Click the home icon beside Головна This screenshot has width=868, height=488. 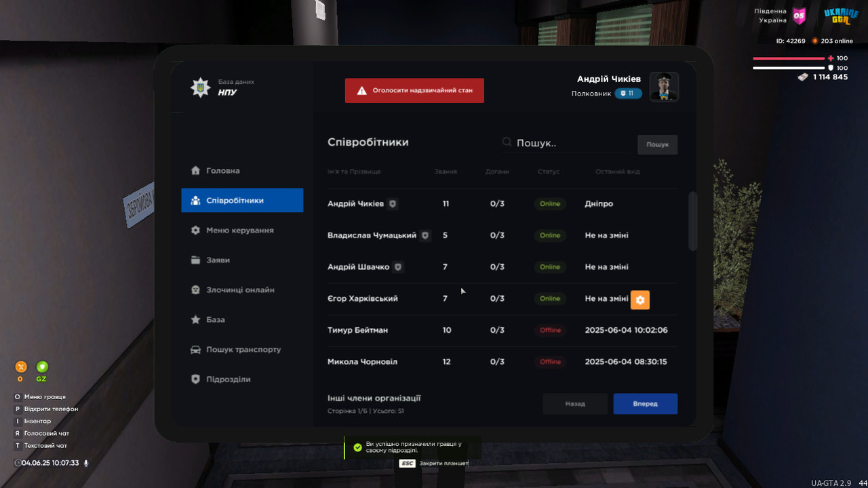click(195, 171)
